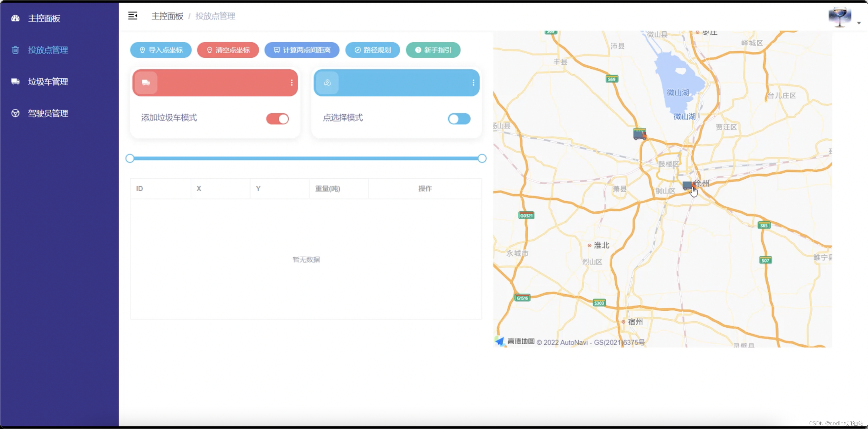
Task: Click the 清空点坐标 button
Action: 228,50
